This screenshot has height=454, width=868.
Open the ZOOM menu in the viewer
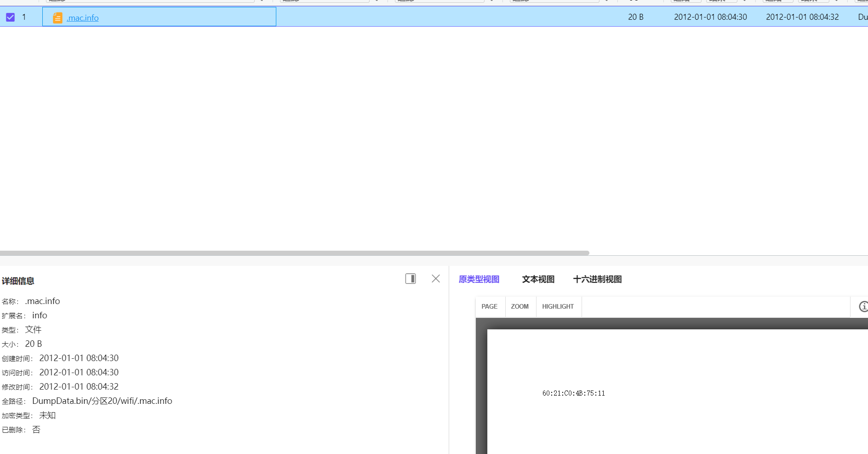[x=520, y=306]
